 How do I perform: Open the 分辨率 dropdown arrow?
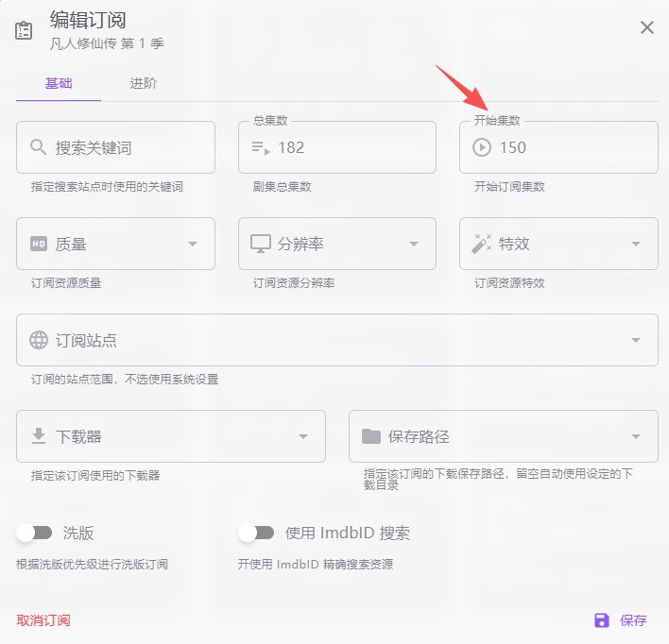[x=414, y=244]
